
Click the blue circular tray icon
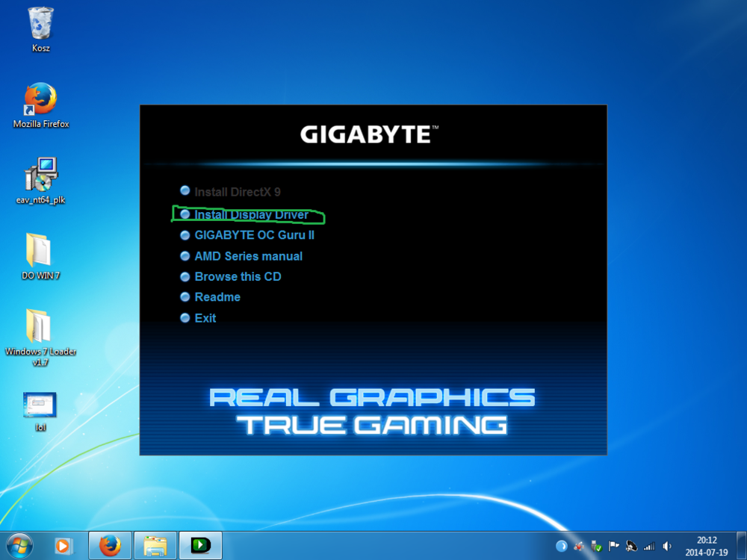click(562, 546)
